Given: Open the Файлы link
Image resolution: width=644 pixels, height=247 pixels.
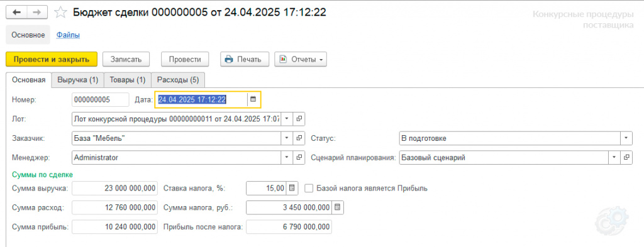Looking at the screenshot, I should pyautogui.click(x=68, y=35).
